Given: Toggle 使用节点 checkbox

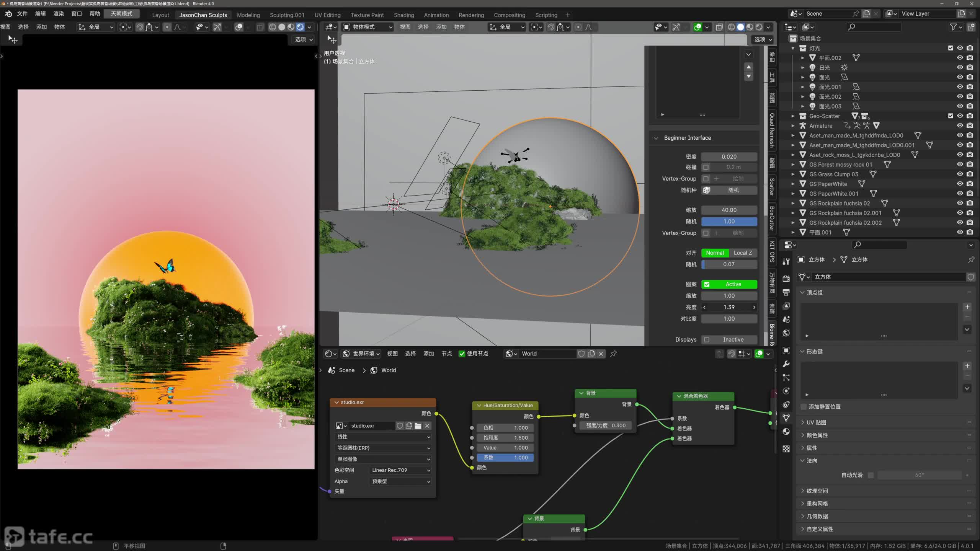Looking at the screenshot, I should (x=462, y=354).
